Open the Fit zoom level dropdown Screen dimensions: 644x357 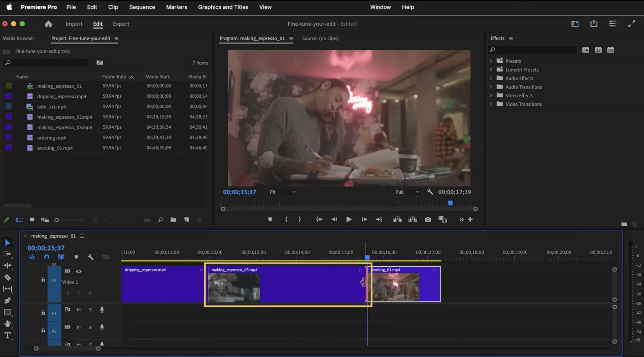click(x=282, y=192)
